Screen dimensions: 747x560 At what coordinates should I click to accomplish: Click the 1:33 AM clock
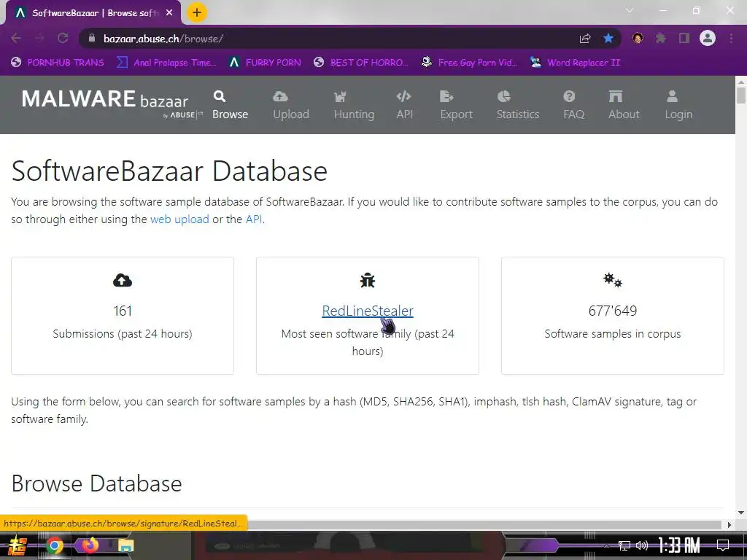679,545
